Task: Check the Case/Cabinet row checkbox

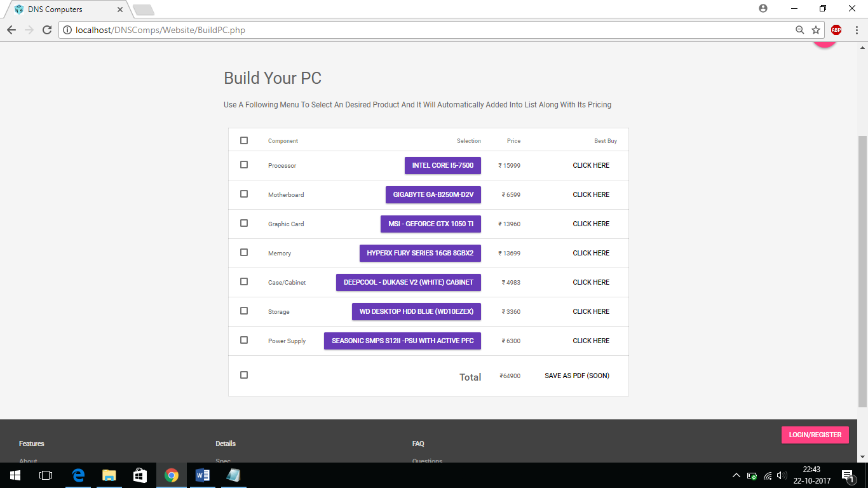Action: 244,281
